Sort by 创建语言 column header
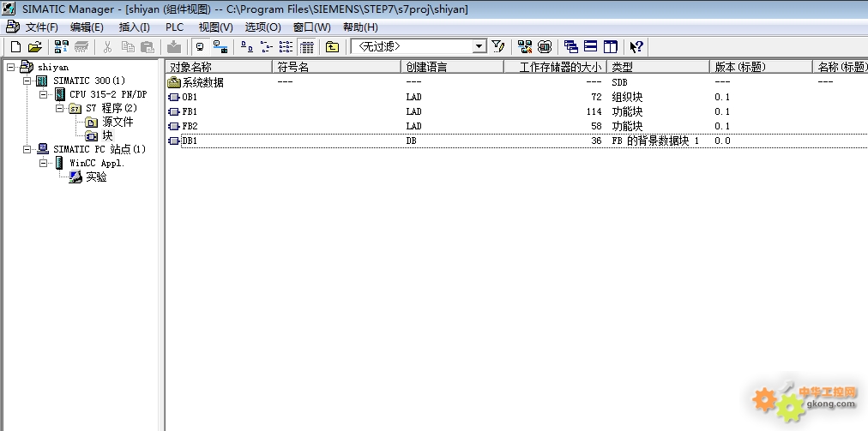 pyautogui.click(x=453, y=67)
